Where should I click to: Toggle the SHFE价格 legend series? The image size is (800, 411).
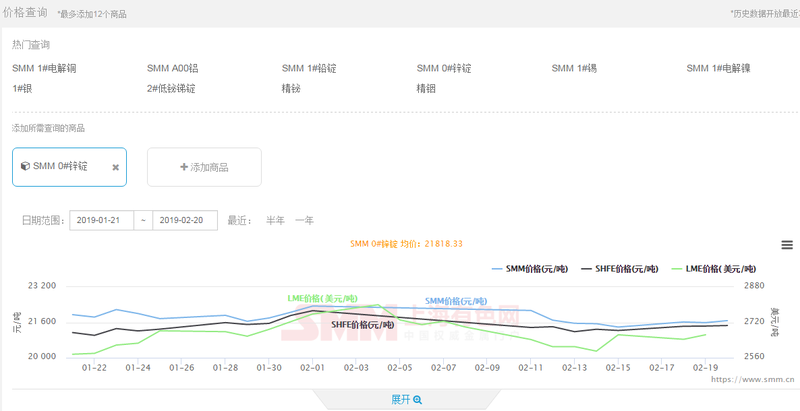click(620, 269)
